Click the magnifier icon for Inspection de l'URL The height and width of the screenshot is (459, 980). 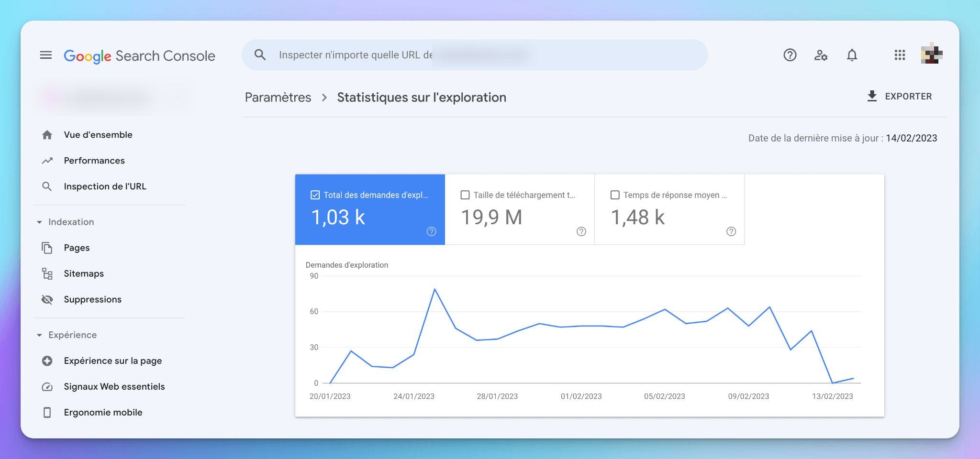tap(47, 186)
